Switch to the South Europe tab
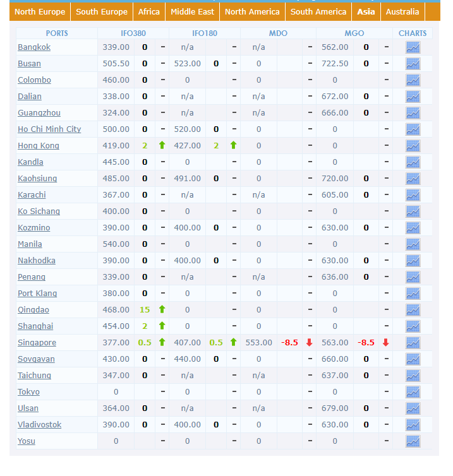The image size is (453, 476). pyautogui.click(x=102, y=12)
